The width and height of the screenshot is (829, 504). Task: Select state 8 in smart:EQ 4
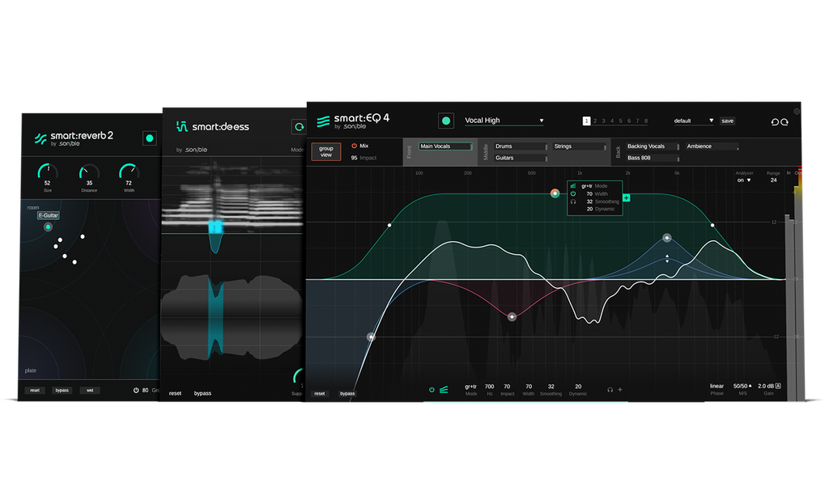(646, 121)
